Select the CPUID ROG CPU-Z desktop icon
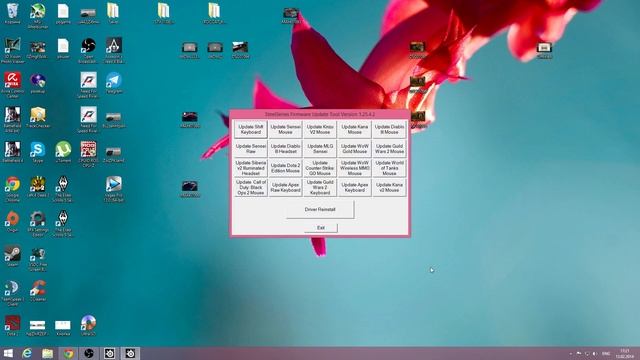The height and width of the screenshot is (360, 640). [x=88, y=154]
